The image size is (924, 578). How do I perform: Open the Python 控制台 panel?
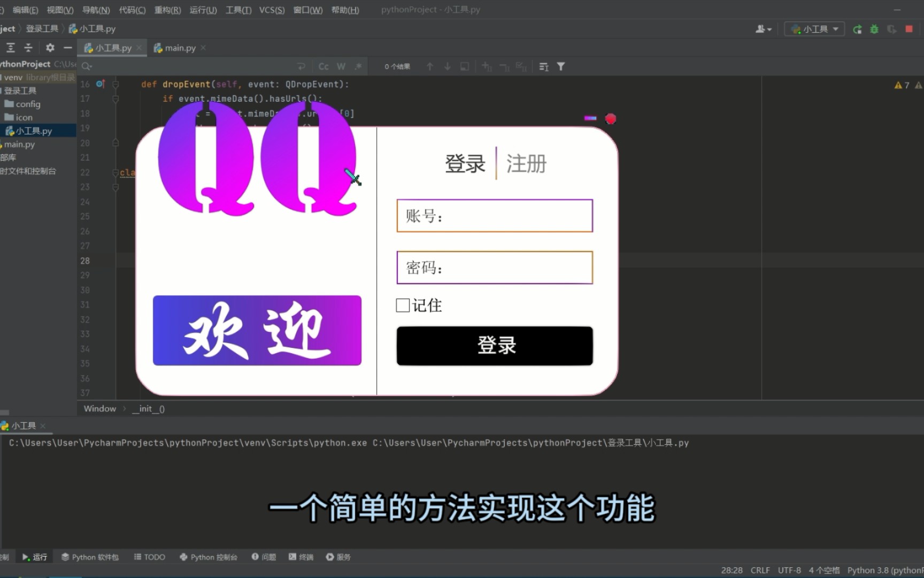click(209, 557)
